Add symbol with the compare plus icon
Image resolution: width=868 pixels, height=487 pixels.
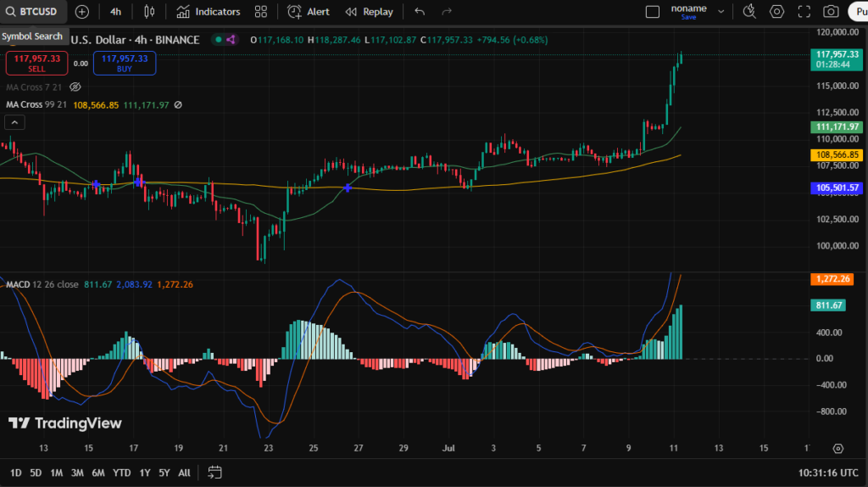82,12
